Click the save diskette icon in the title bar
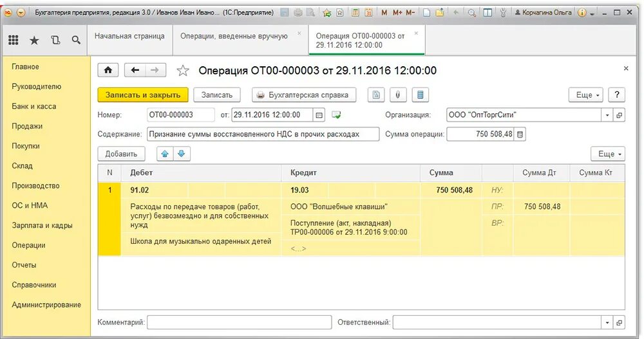The height and width of the screenshot is (339, 644). pos(285,13)
